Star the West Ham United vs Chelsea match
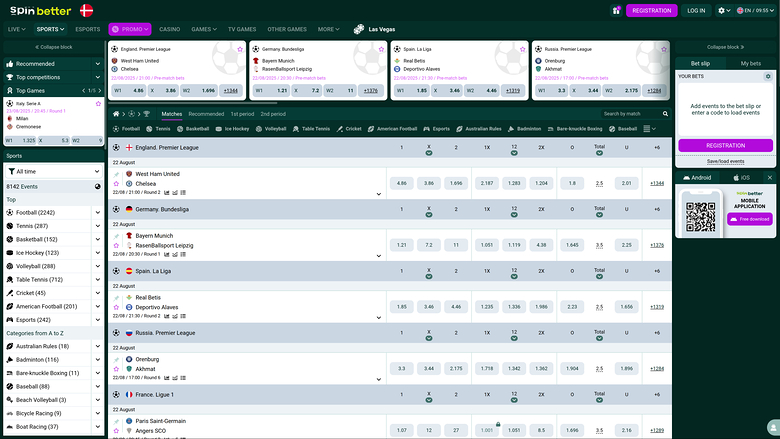 116,183
